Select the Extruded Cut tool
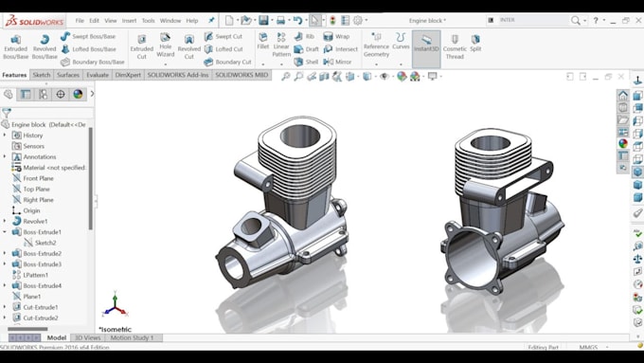 click(x=141, y=46)
